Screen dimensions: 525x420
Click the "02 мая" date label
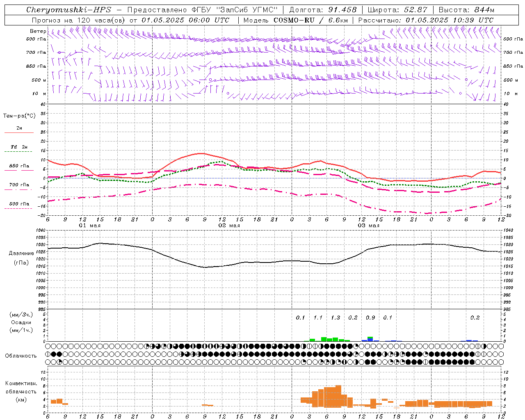pyautogui.click(x=229, y=226)
